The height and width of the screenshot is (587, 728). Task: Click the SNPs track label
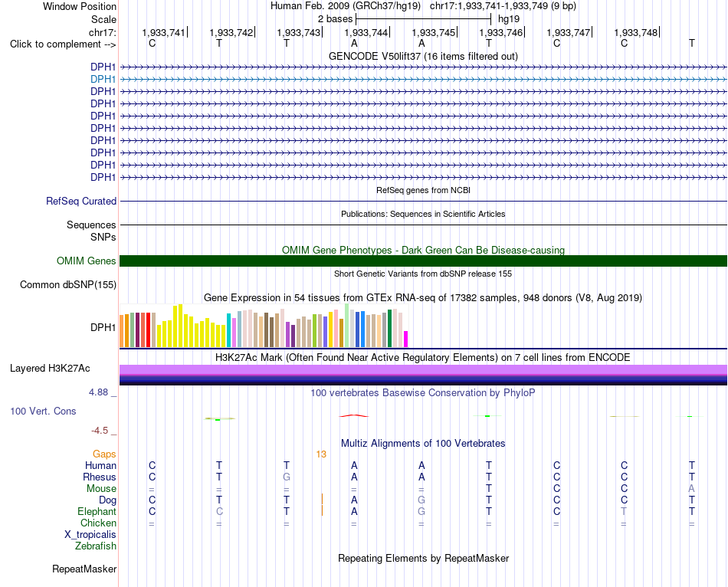pyautogui.click(x=103, y=237)
